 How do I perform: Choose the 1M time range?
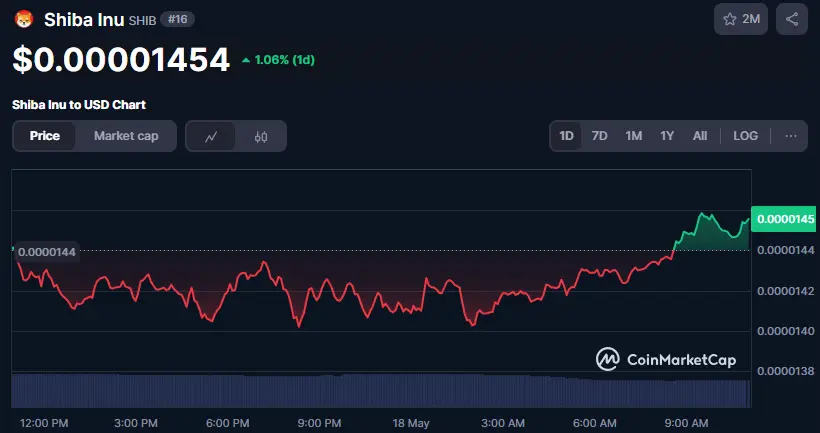633,136
